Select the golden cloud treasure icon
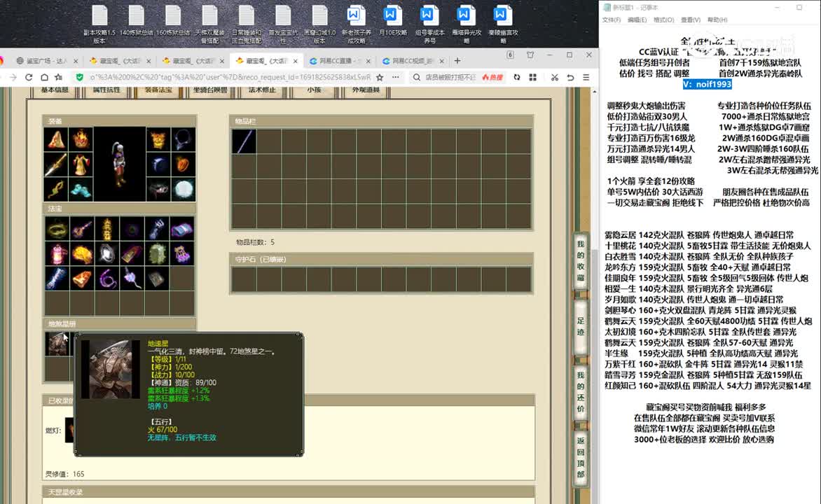This screenshot has height=504, width=821. 82,254
